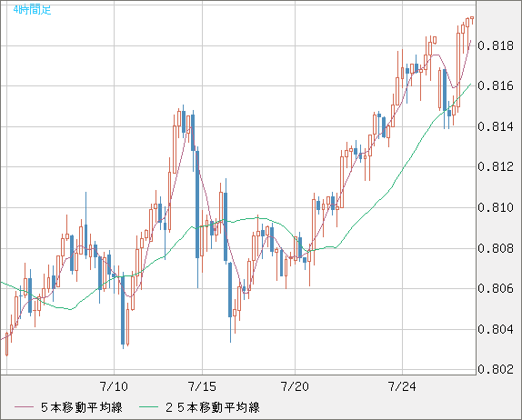Click the 0.816 price axis label
Image resolution: width=522 pixels, height=420 pixels.
point(496,85)
